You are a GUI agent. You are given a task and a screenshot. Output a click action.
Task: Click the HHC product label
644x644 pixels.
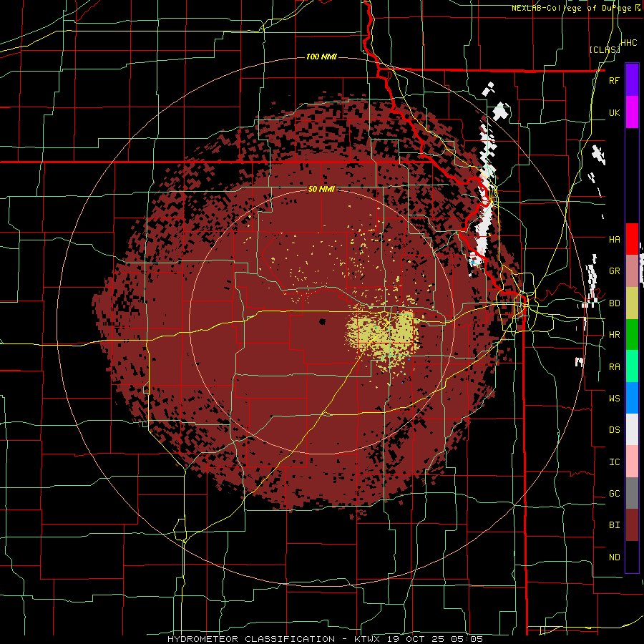click(629, 43)
